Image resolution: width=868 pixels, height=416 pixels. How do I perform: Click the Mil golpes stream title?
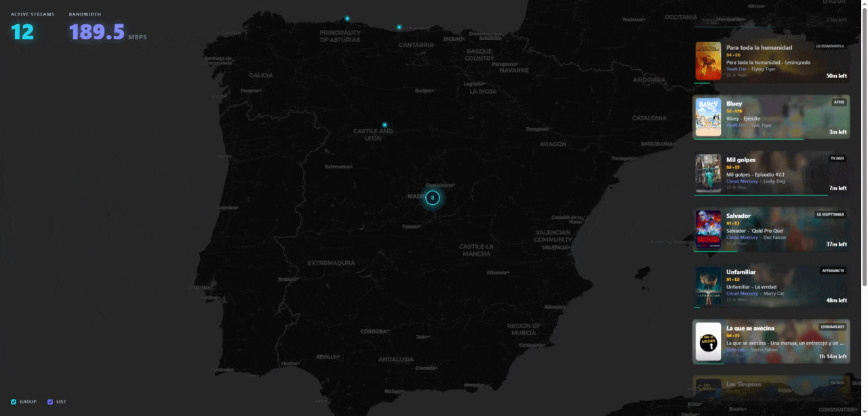741,159
